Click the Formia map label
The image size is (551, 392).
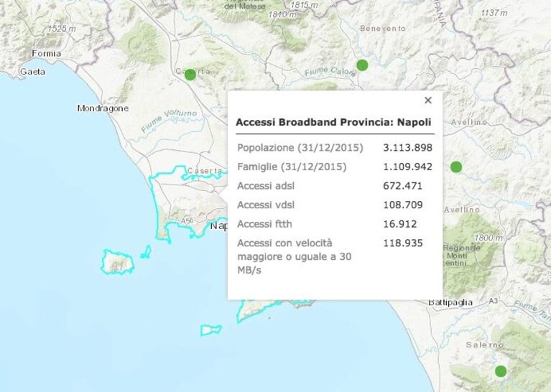[x=47, y=54]
